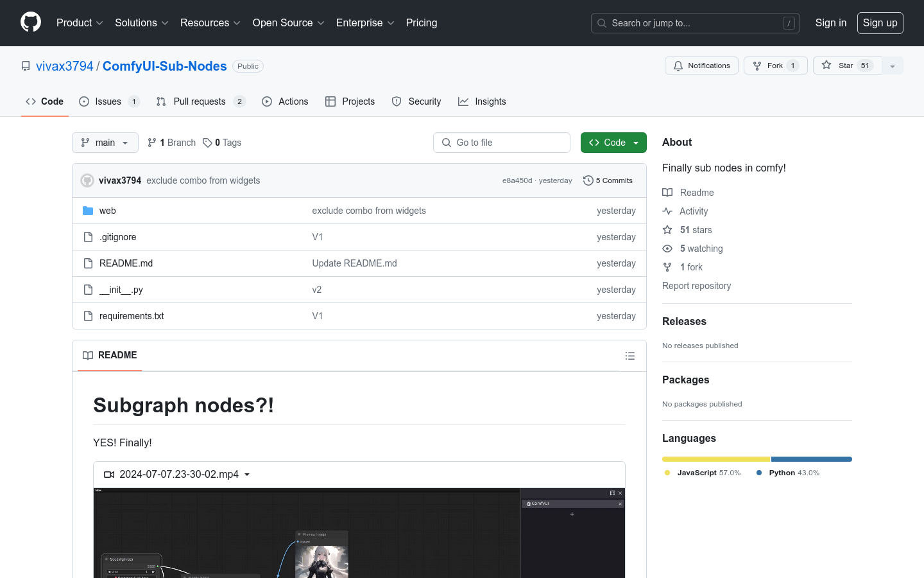Click the yellow JavaScript language bar segment
The image size is (924, 578).
(x=716, y=459)
